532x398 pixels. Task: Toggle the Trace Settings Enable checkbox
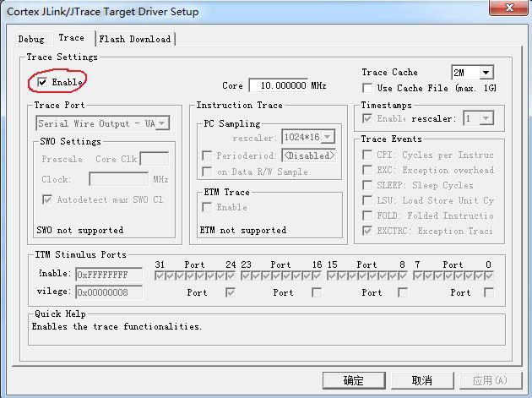(42, 82)
